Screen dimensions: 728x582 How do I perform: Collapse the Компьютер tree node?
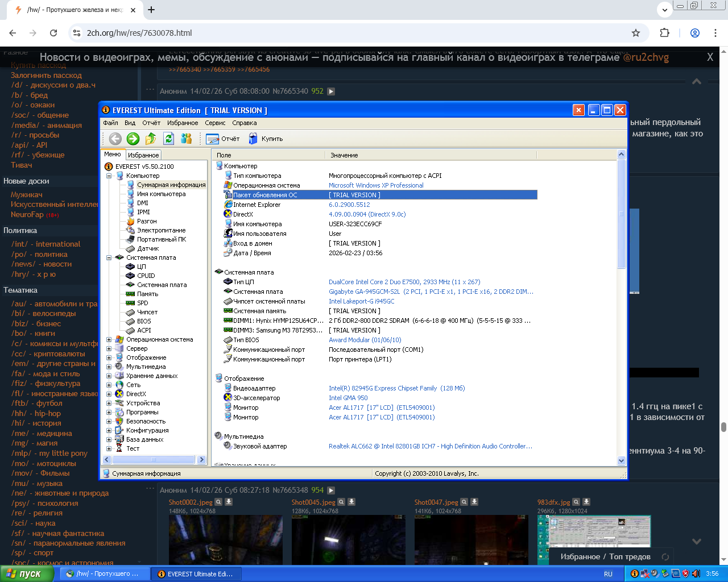pos(109,176)
